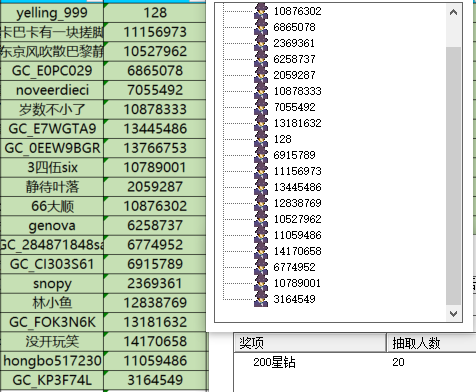Click the 抽取人数 column header
The height and width of the screenshot is (392, 476).
click(432, 343)
